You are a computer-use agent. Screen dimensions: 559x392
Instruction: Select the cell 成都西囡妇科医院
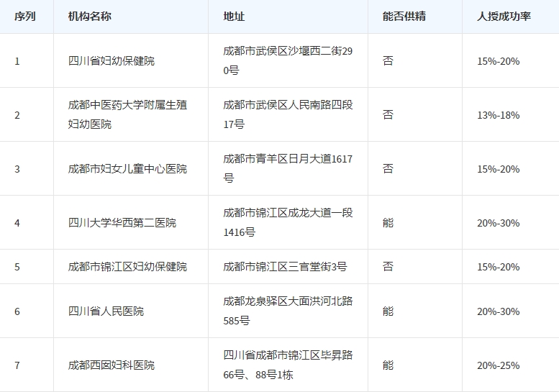[x=112, y=365]
